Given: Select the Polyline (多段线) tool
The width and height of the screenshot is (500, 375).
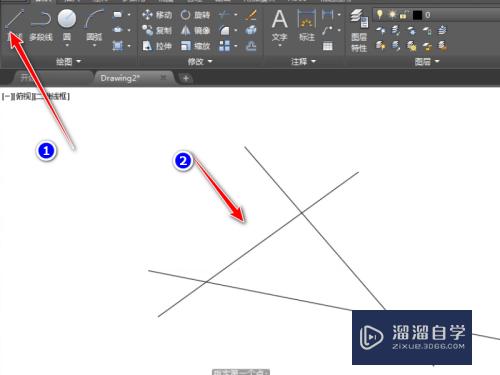Looking at the screenshot, I should pos(41,25).
